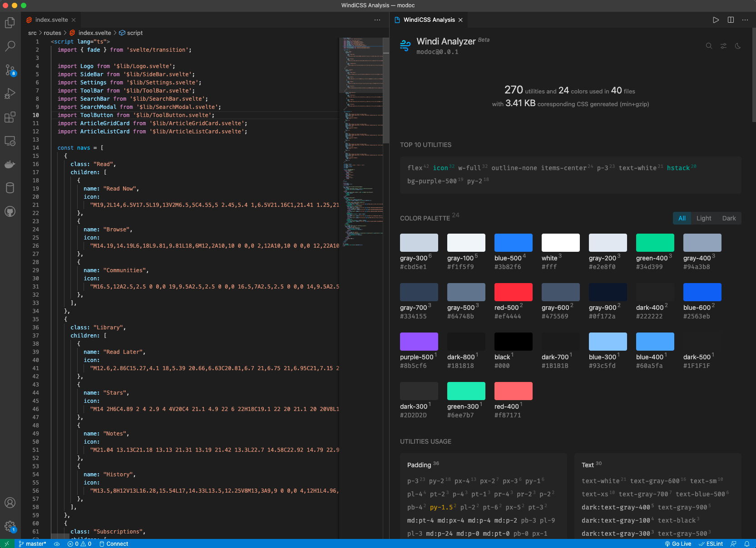Click the py-1.5 padding utility
756x548 pixels.
[441, 508]
